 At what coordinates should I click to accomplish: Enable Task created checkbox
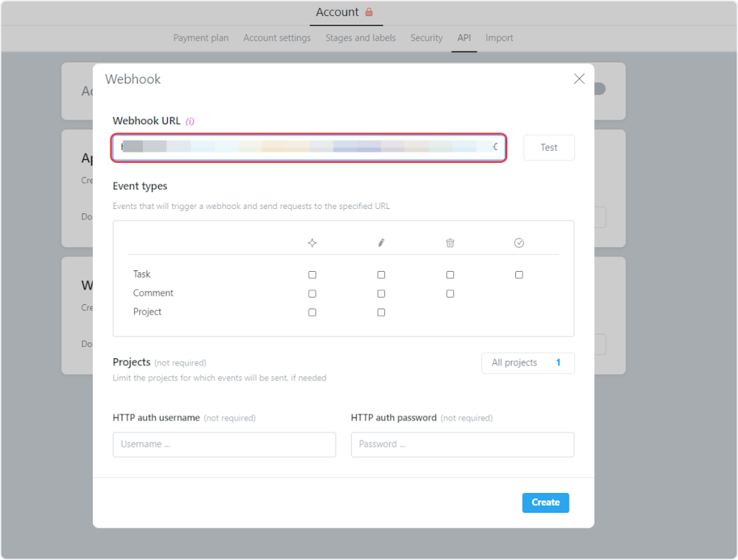click(312, 275)
